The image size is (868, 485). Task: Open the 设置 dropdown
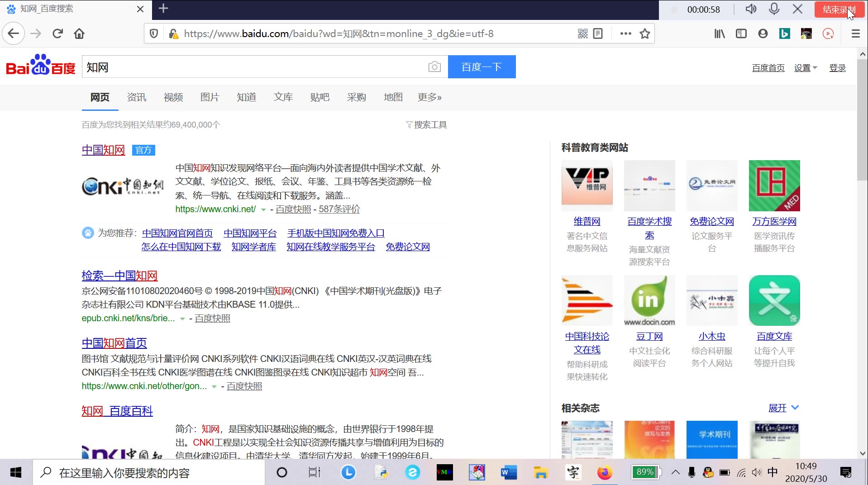(806, 68)
